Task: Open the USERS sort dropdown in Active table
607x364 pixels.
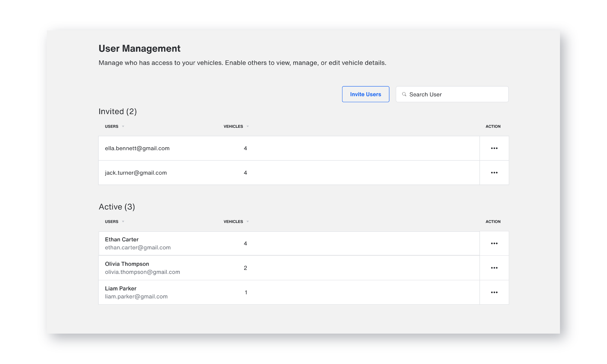Action: tap(123, 221)
